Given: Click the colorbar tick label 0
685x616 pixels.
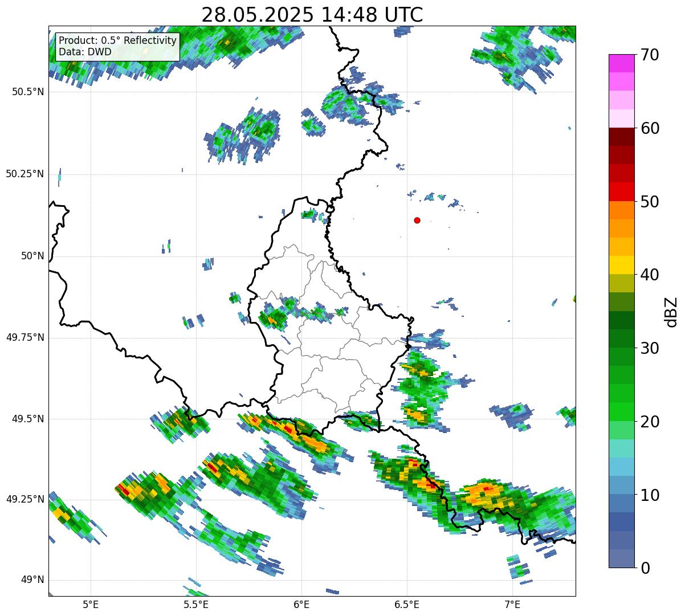Looking at the screenshot, I should click(x=644, y=568).
